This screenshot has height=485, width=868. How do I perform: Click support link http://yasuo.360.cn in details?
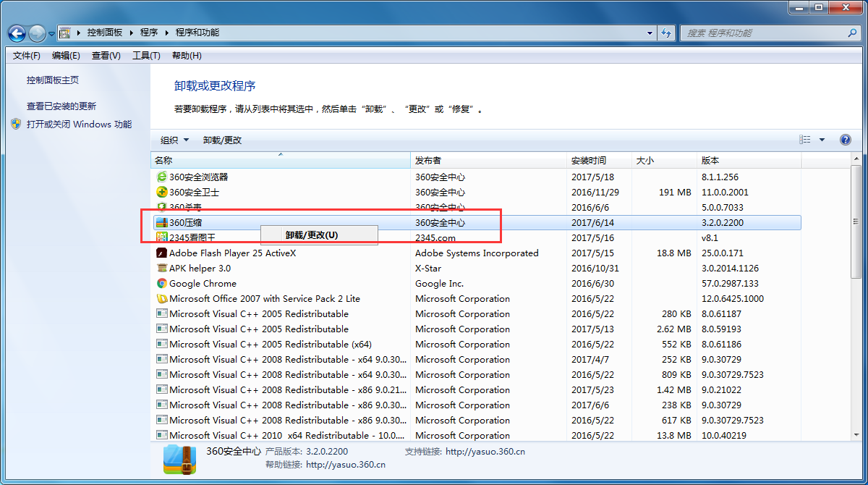485,452
